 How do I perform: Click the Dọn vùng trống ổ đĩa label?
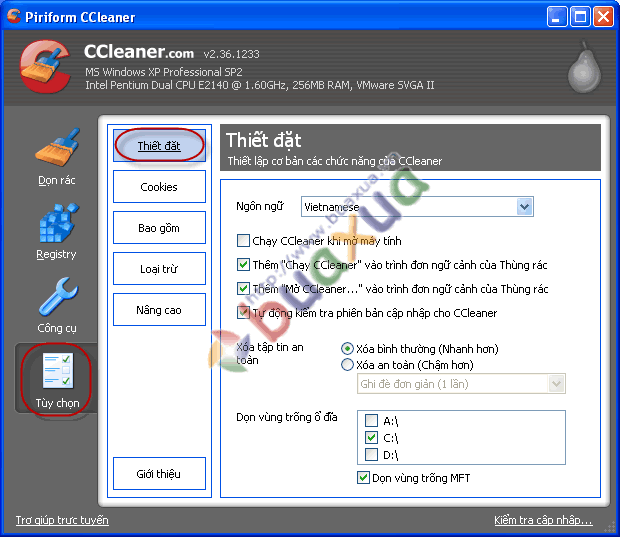point(287,417)
